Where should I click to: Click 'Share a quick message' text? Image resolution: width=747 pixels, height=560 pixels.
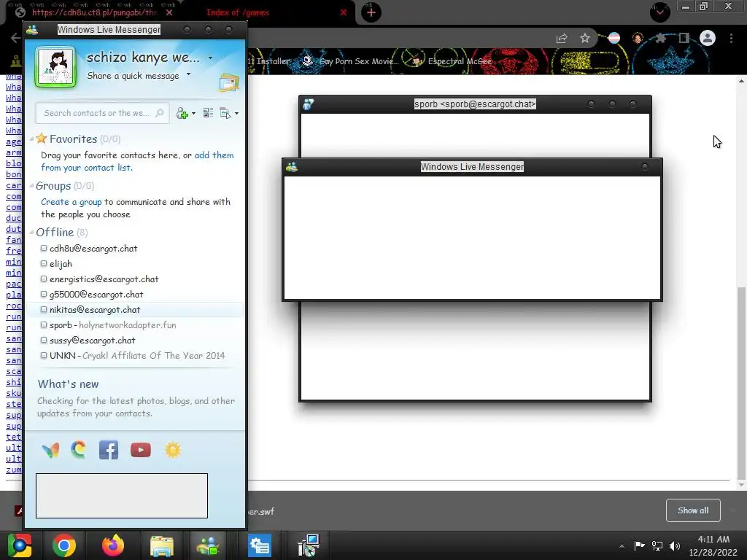(133, 76)
